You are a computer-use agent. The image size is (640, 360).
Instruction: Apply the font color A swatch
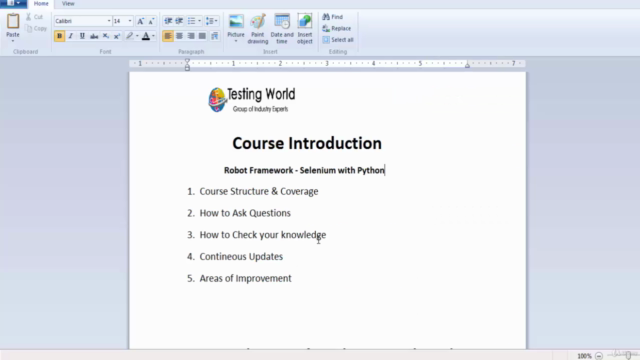[x=146, y=36]
